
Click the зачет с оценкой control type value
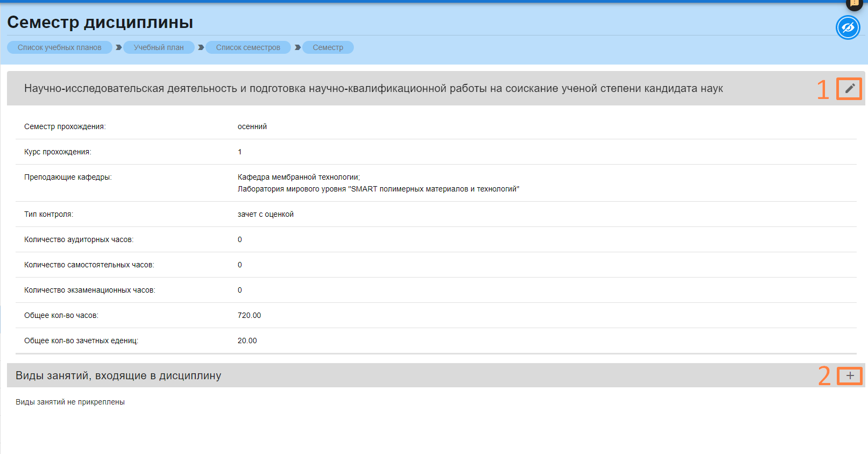click(266, 214)
